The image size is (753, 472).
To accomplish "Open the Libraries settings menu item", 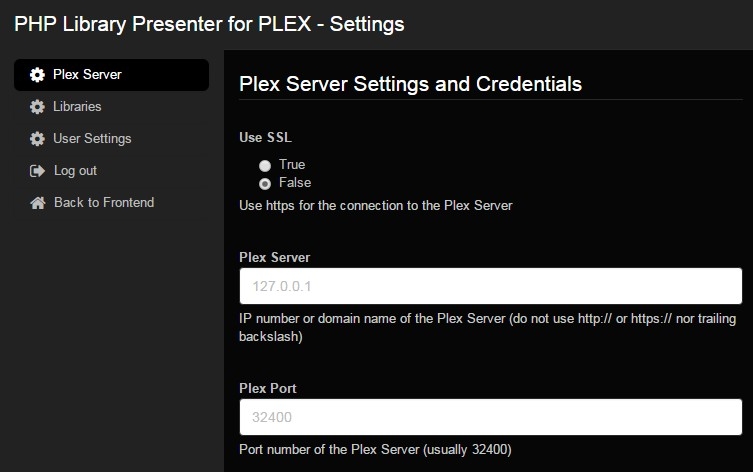I will point(77,106).
